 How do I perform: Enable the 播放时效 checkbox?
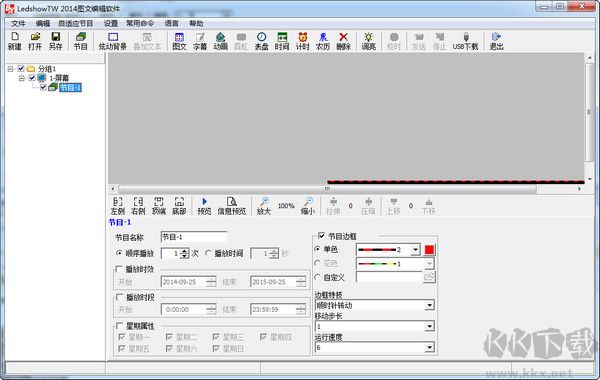[119, 269]
